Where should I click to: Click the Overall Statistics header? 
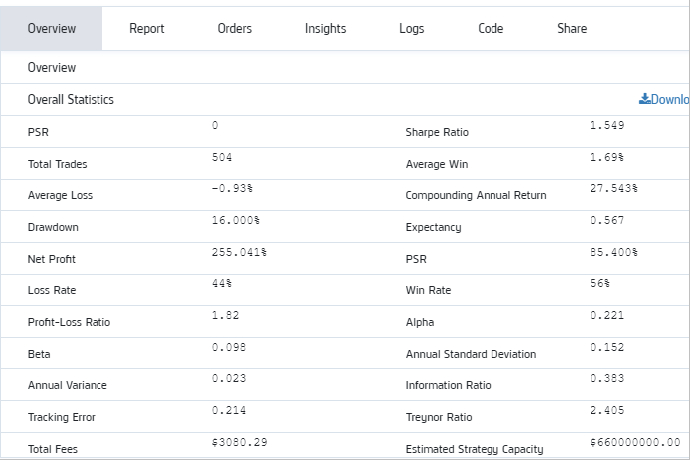[71, 100]
